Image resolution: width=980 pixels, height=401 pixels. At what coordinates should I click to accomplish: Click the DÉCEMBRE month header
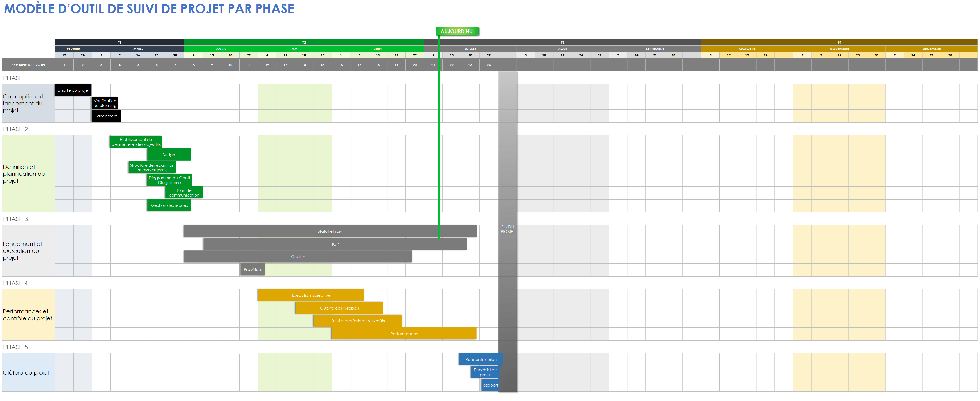931,49
